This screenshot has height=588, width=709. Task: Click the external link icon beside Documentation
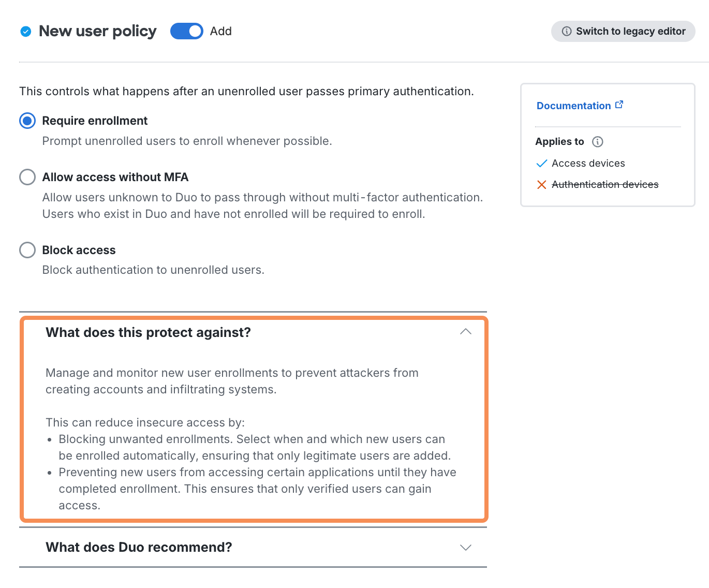click(619, 105)
